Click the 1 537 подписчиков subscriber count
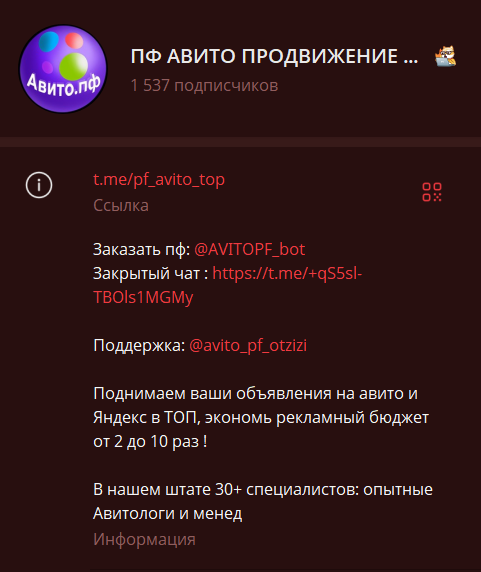This screenshot has width=481, height=572. click(x=204, y=86)
